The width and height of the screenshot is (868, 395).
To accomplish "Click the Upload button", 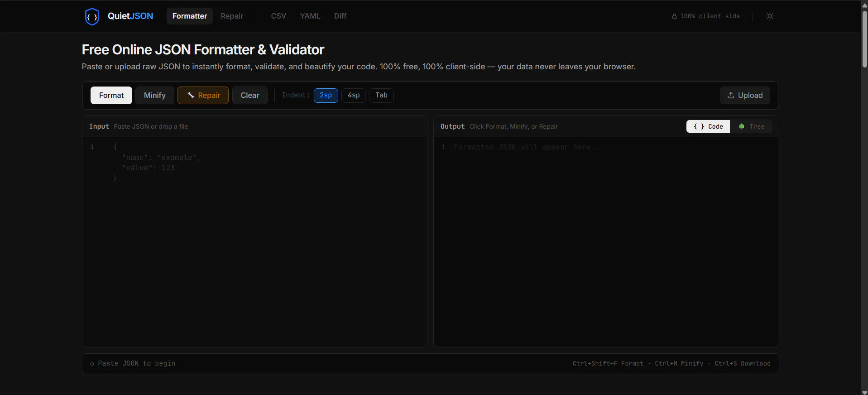I will click(x=745, y=95).
